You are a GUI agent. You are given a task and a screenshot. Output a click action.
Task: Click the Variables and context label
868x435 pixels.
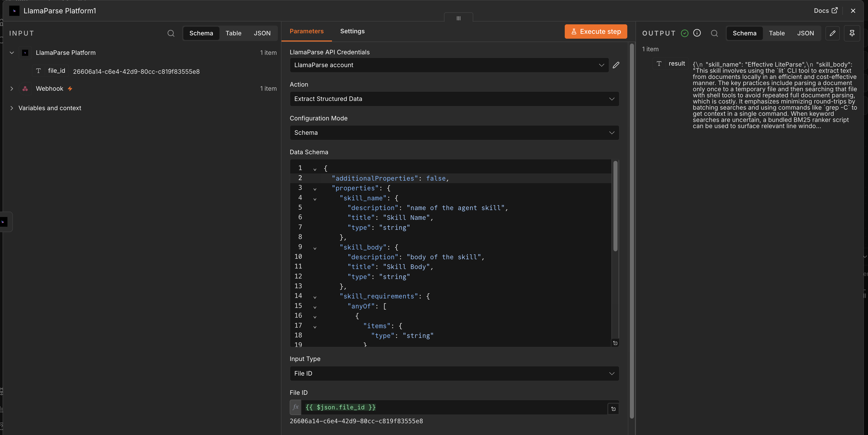pyautogui.click(x=50, y=108)
